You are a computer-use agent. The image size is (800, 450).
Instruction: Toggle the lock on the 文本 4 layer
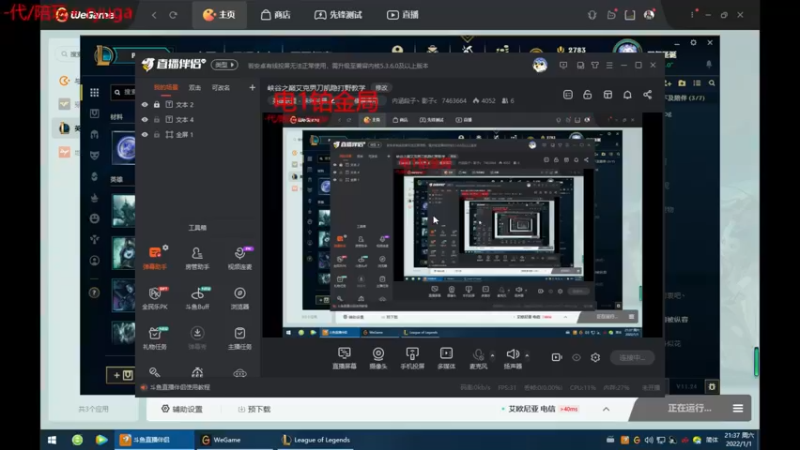(157, 120)
